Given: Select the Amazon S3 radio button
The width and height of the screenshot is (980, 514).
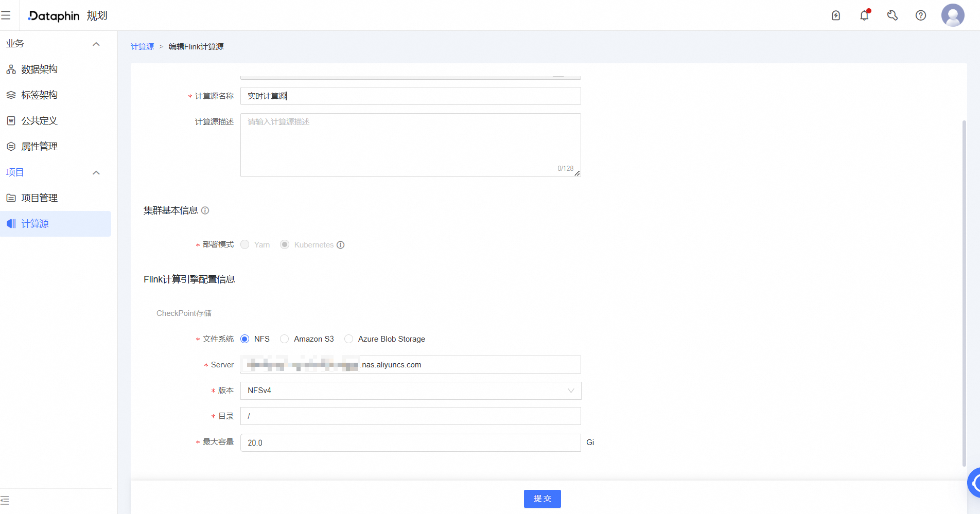Looking at the screenshot, I should [x=285, y=339].
